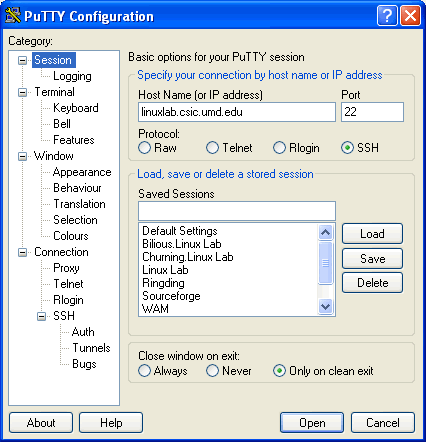Click the Load button
The image size is (426, 442).
pos(372,234)
